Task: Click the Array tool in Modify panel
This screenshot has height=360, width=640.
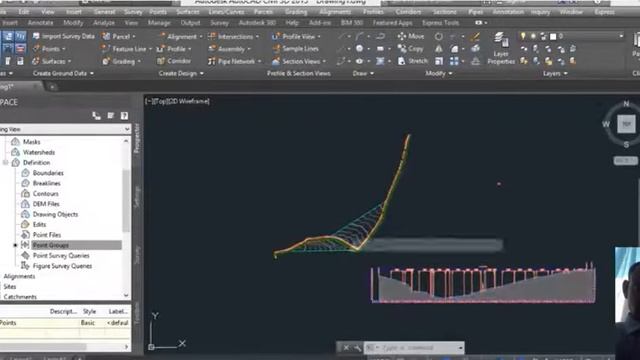Action: tap(454, 61)
